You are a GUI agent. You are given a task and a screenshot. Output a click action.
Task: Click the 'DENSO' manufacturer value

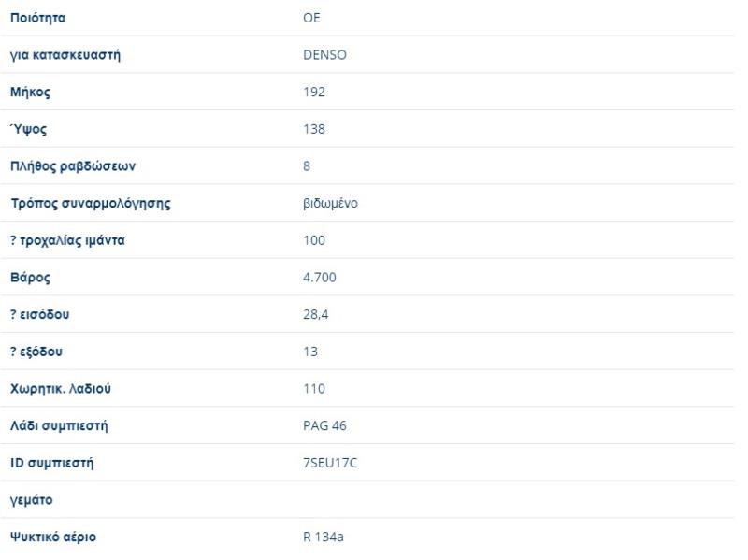(x=324, y=55)
